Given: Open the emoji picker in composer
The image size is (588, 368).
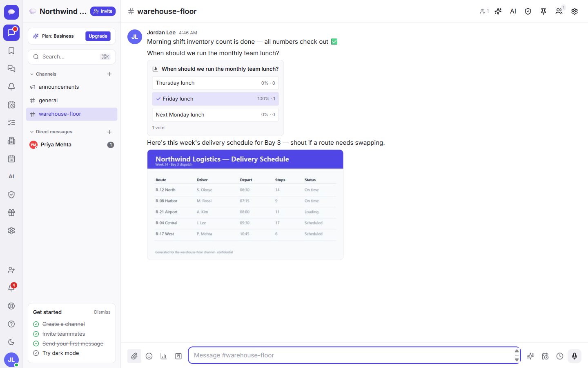Looking at the screenshot, I should (x=149, y=356).
